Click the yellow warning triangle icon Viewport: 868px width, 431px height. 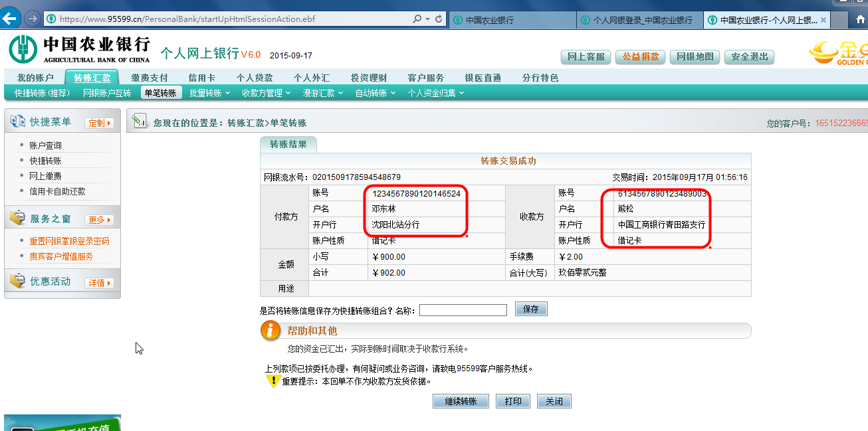click(x=272, y=381)
